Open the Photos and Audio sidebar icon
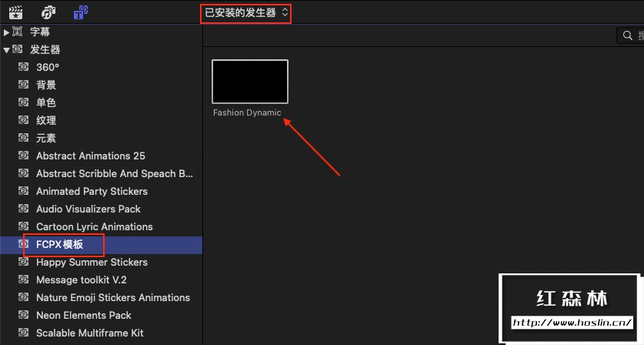The image size is (644, 345). [48, 13]
